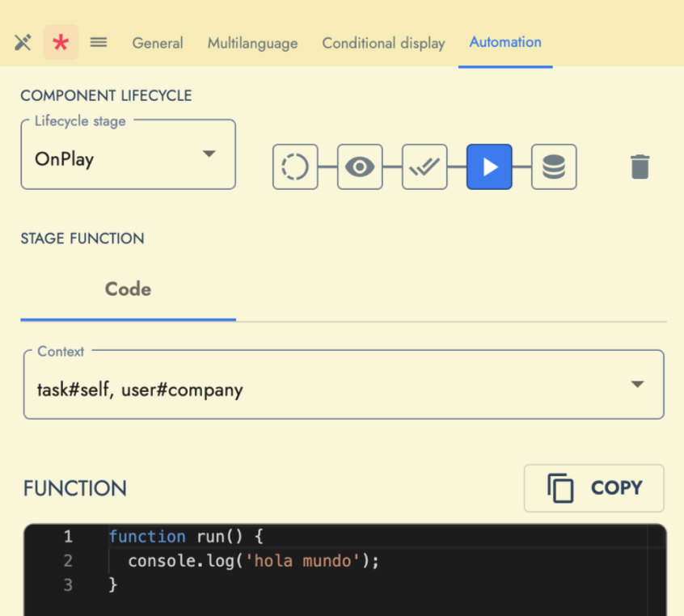Open the hamburger menu icon
Image resolution: width=684 pixels, height=616 pixels.
[x=98, y=43]
